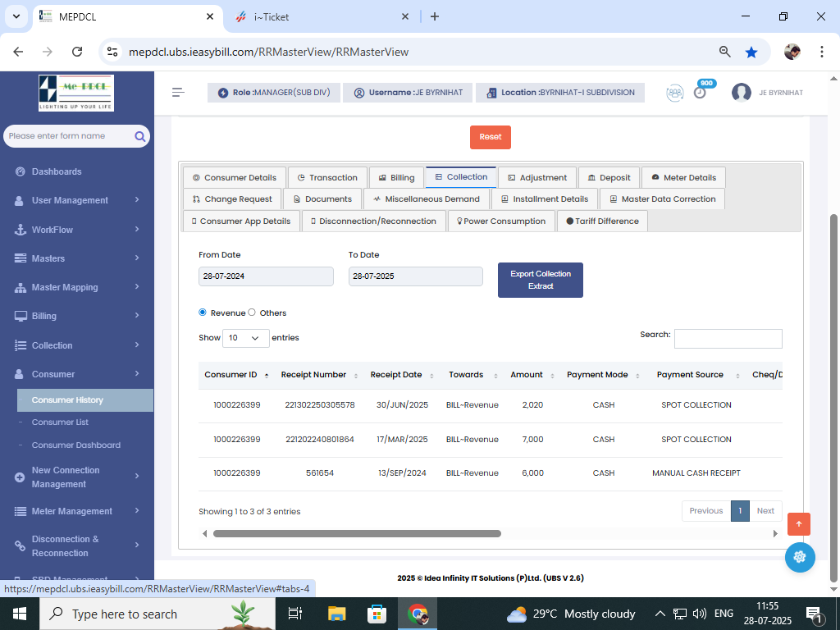Open File Explorer from the taskbar
This screenshot has height=630, width=840.
pyautogui.click(x=336, y=614)
